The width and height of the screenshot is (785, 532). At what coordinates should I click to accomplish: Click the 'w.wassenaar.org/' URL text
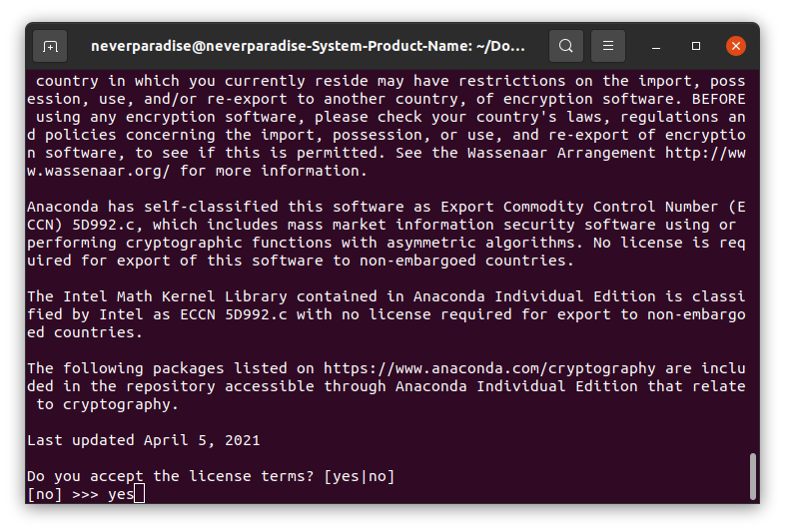pos(99,171)
